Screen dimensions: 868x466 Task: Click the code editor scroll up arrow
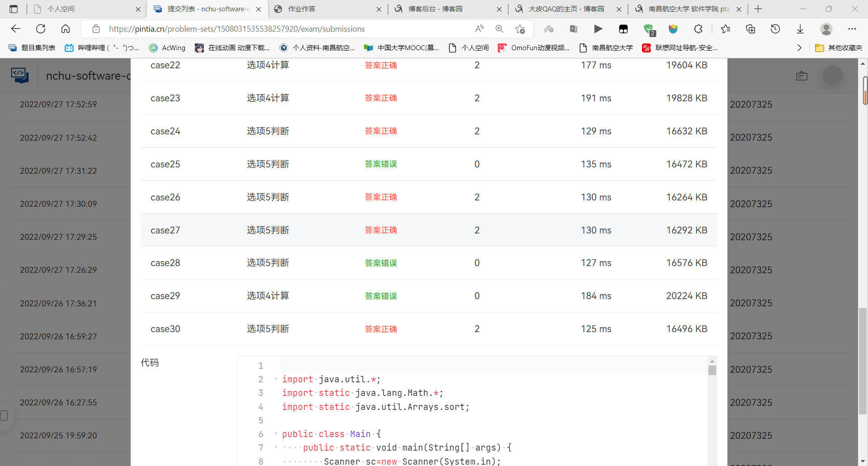click(712, 361)
